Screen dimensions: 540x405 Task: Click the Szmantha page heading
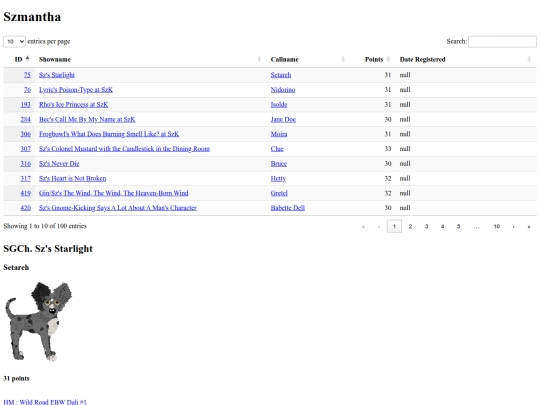(32, 17)
